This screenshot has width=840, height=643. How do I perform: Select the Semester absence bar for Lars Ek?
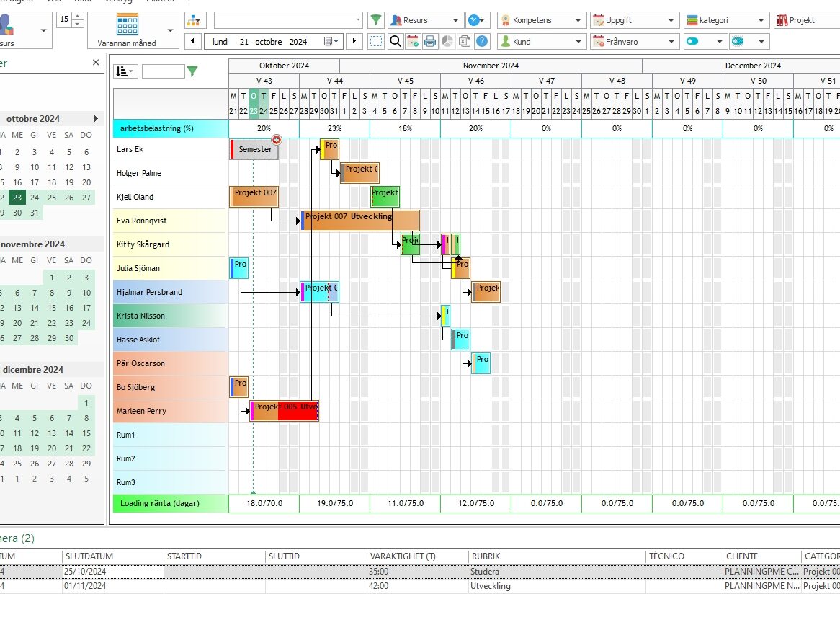point(254,149)
